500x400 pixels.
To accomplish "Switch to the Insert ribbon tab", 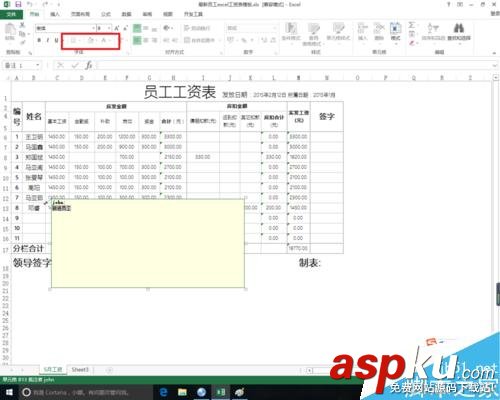I will point(55,14).
